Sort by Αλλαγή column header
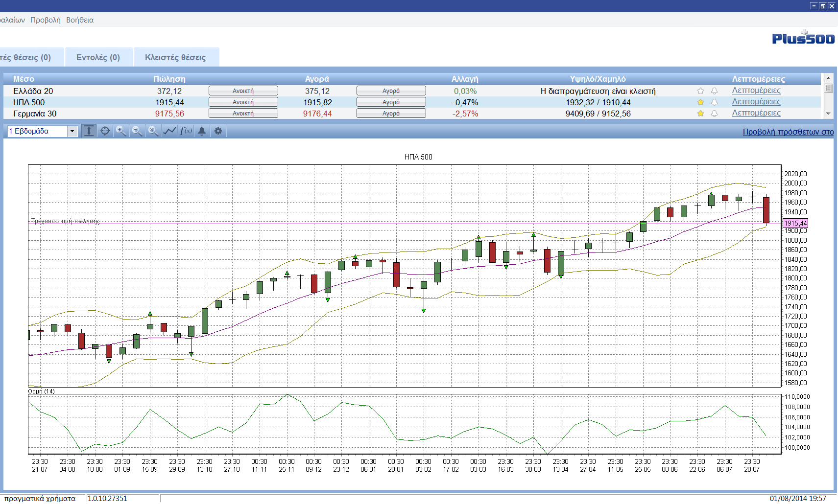838x504 pixels. (x=465, y=79)
